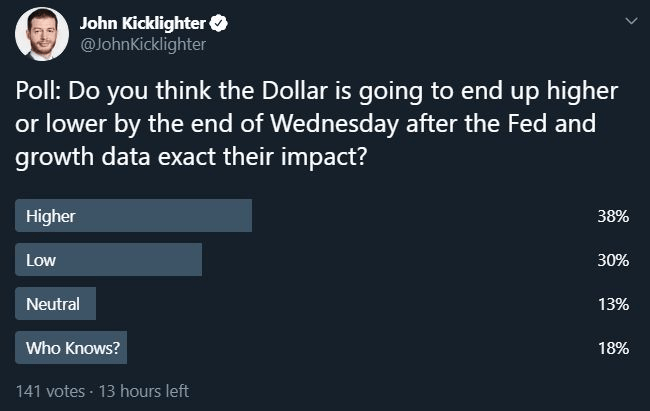Click the 141 votes count

pos(50,391)
